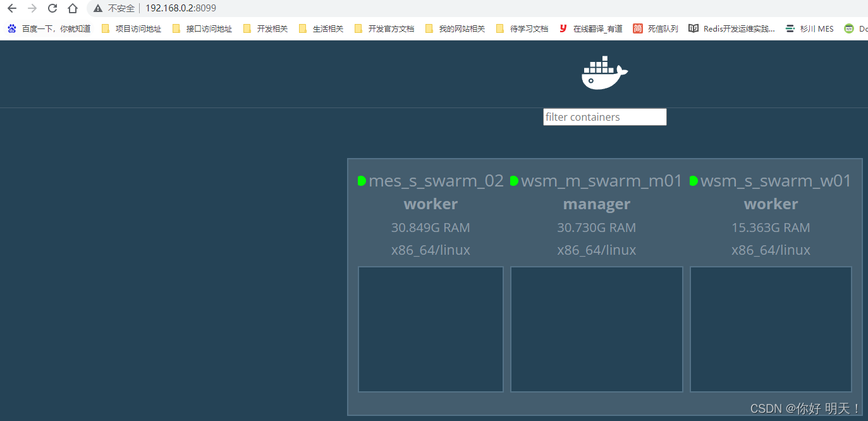Click the manager role label
The height and width of the screenshot is (421, 868).
click(x=597, y=204)
